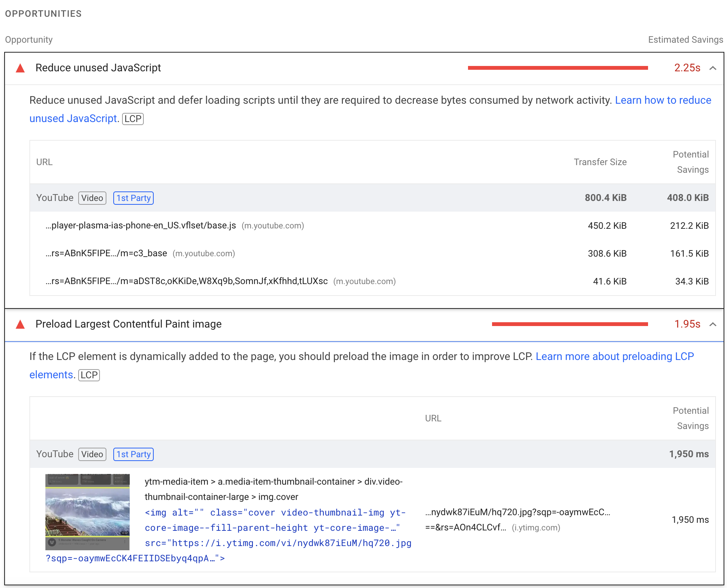
Task: Click the Opportunity column header
Action: point(29,39)
